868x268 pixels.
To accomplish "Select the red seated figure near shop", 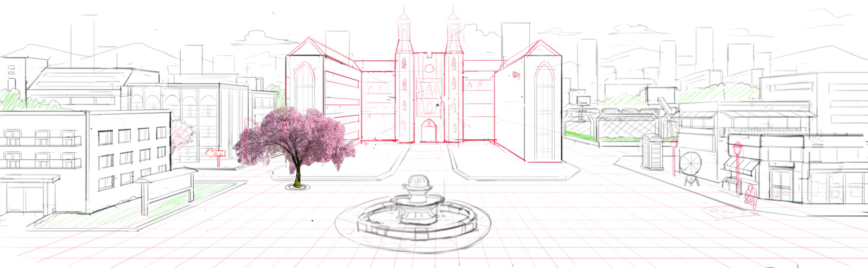I will pos(751,197).
